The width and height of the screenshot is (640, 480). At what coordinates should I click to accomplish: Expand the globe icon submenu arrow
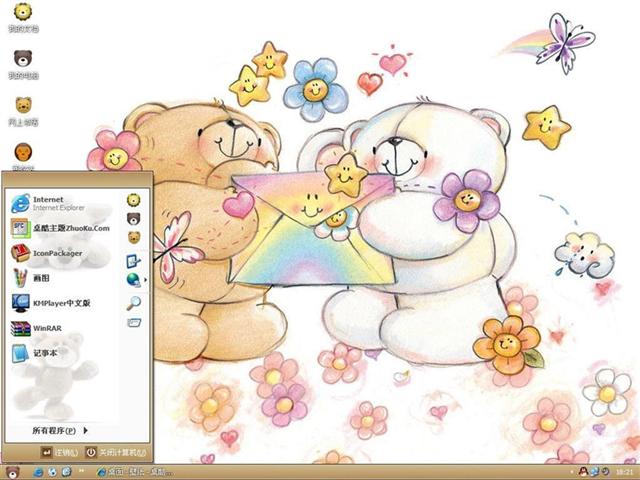pos(146,279)
